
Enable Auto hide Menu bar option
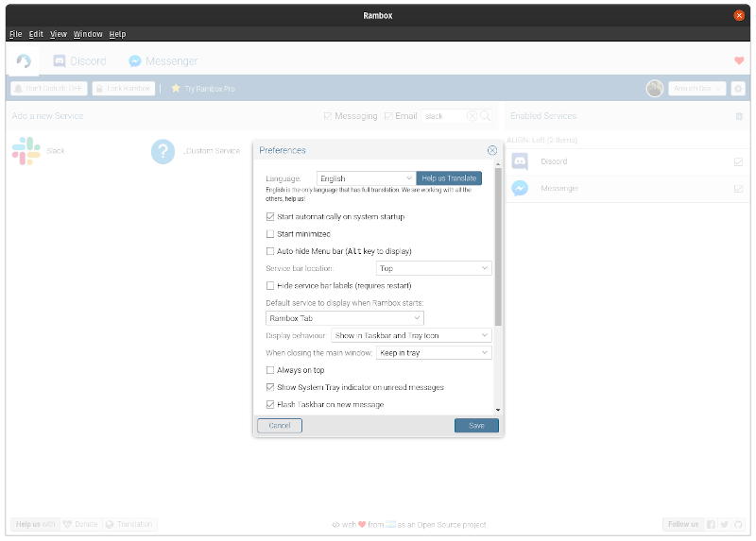(x=270, y=251)
